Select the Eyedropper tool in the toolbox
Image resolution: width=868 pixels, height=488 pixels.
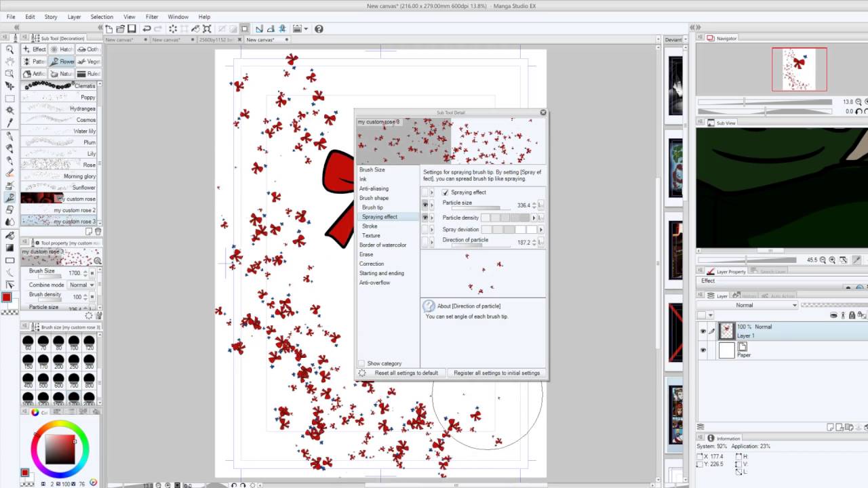(x=9, y=123)
